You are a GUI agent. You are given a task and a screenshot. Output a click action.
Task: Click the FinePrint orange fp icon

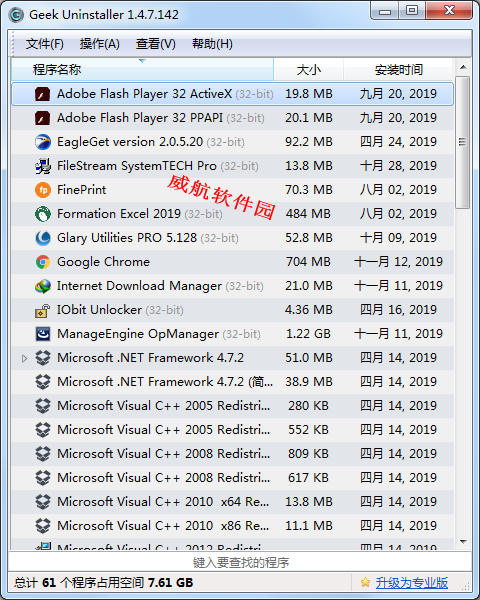42,190
